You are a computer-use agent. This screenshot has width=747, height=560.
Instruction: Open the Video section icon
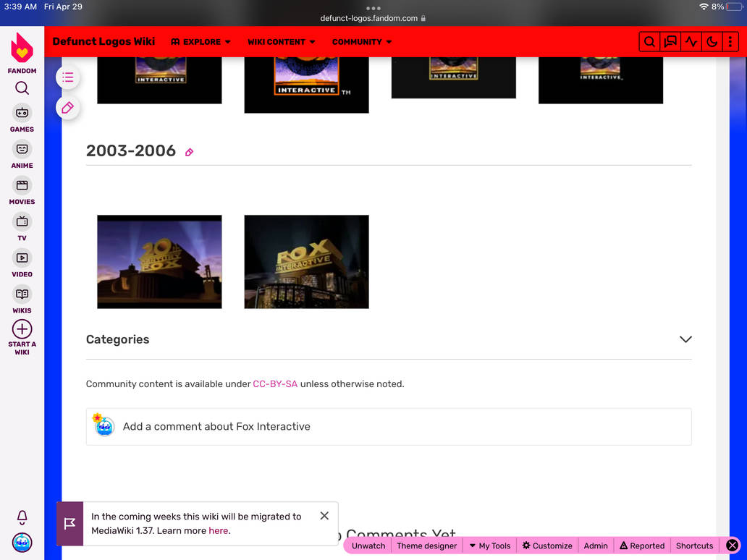(x=22, y=258)
